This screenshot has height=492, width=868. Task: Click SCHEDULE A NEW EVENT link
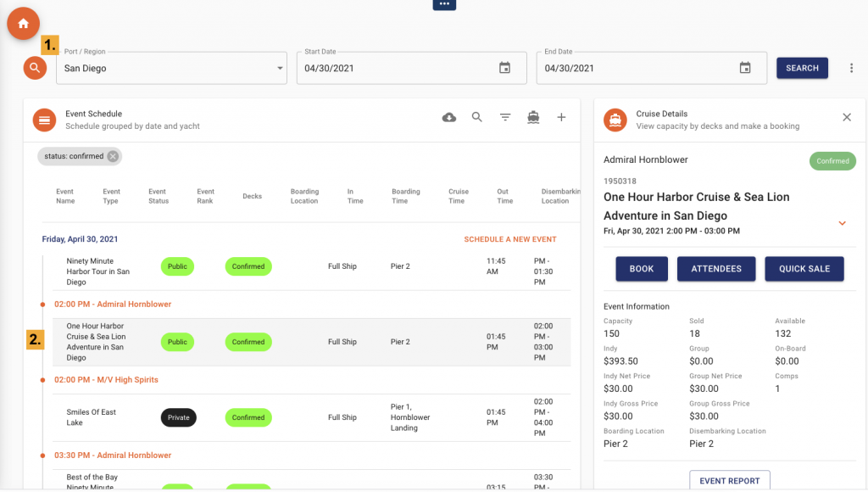click(509, 239)
